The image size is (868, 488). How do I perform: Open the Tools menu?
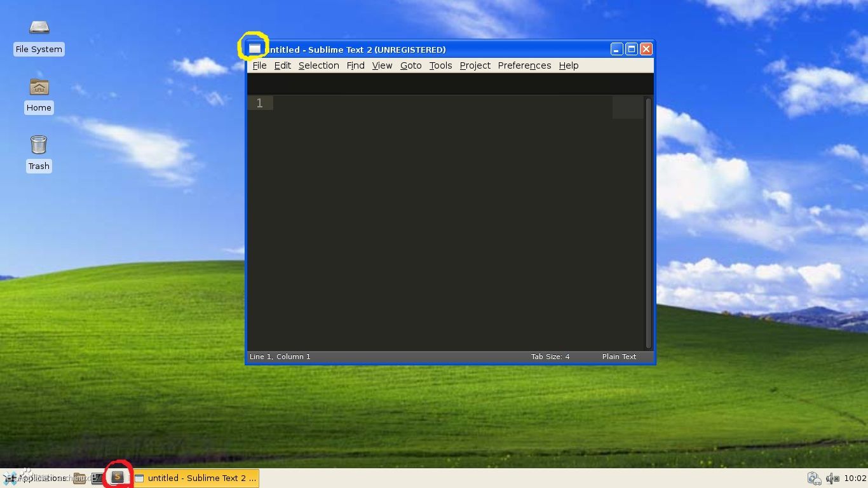pyautogui.click(x=440, y=65)
